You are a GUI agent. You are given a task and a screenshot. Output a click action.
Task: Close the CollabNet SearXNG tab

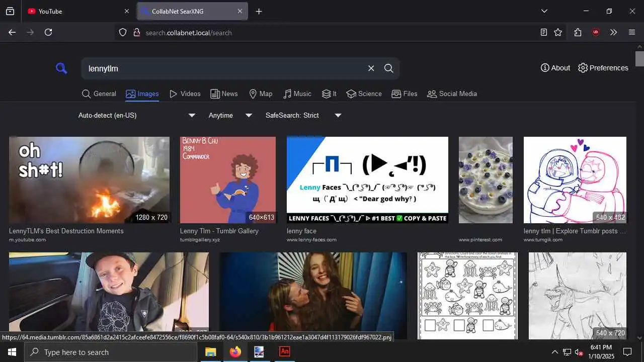tap(239, 11)
